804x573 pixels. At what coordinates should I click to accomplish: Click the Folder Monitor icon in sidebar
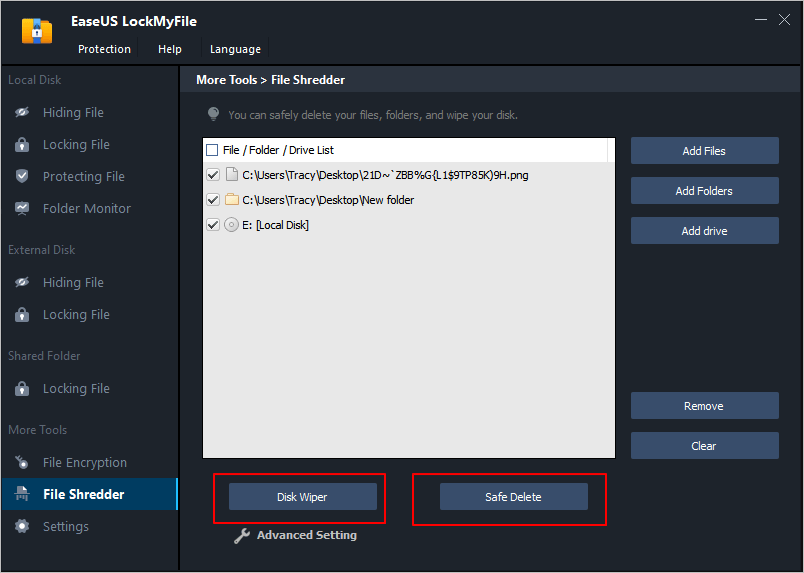click(22, 209)
